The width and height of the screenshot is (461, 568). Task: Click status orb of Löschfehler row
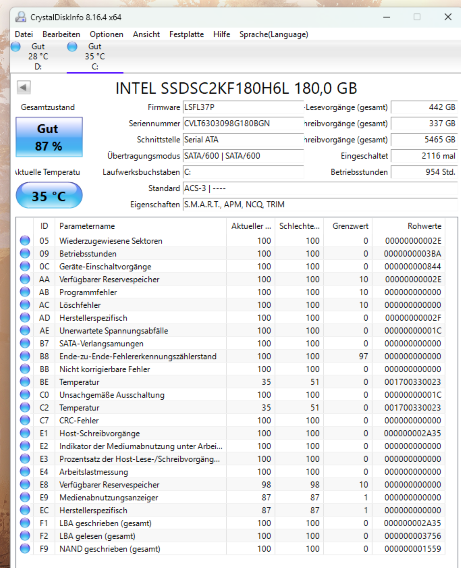coord(25,305)
